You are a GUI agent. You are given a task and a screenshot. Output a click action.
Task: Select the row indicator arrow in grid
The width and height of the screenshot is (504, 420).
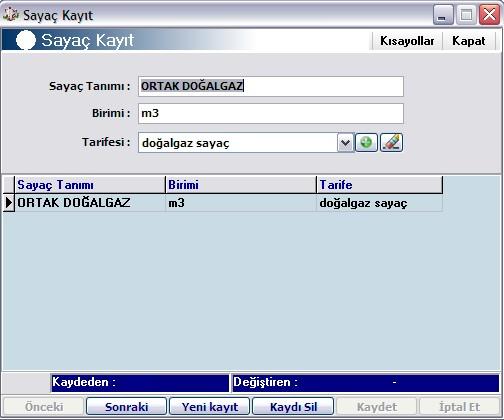tap(9, 203)
